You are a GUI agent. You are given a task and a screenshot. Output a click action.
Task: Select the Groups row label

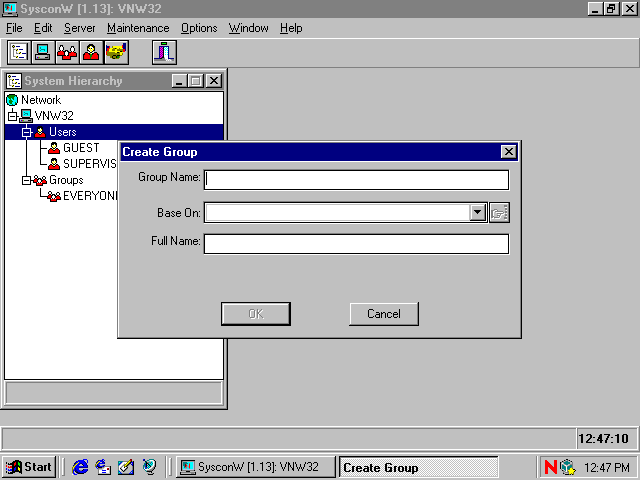[66, 180]
